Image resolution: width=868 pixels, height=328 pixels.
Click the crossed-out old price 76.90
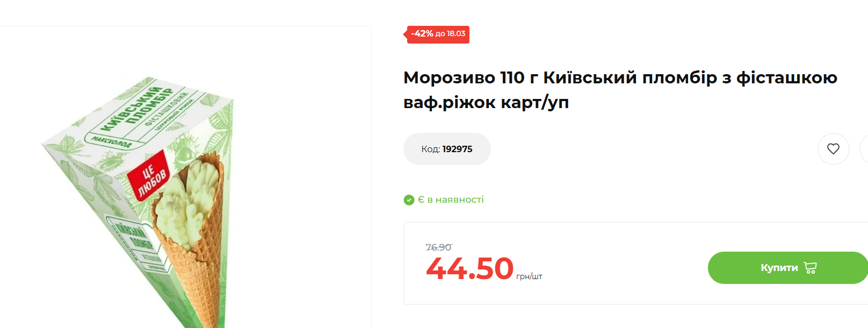tap(438, 247)
